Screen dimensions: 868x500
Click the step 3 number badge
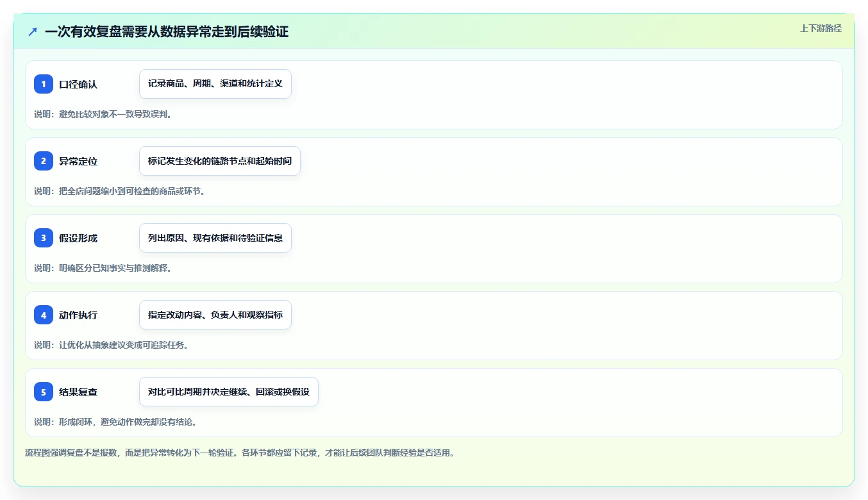click(44, 238)
